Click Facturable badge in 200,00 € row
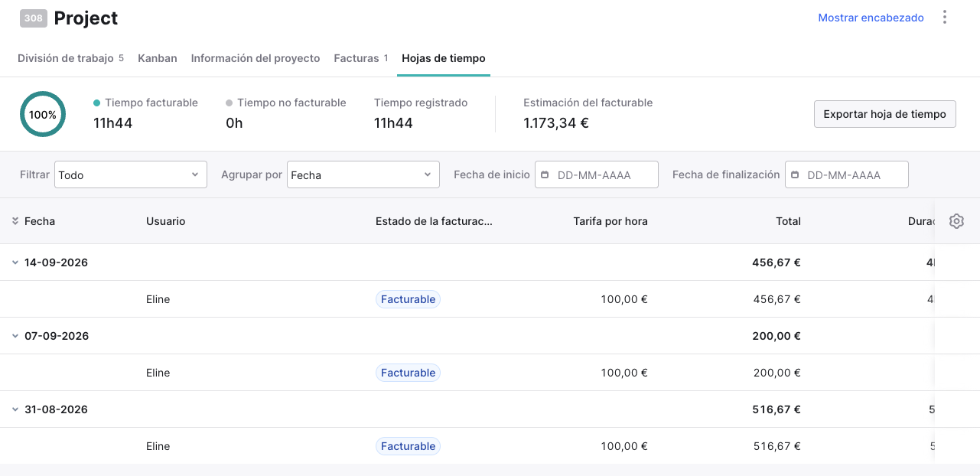980x476 pixels. point(409,373)
